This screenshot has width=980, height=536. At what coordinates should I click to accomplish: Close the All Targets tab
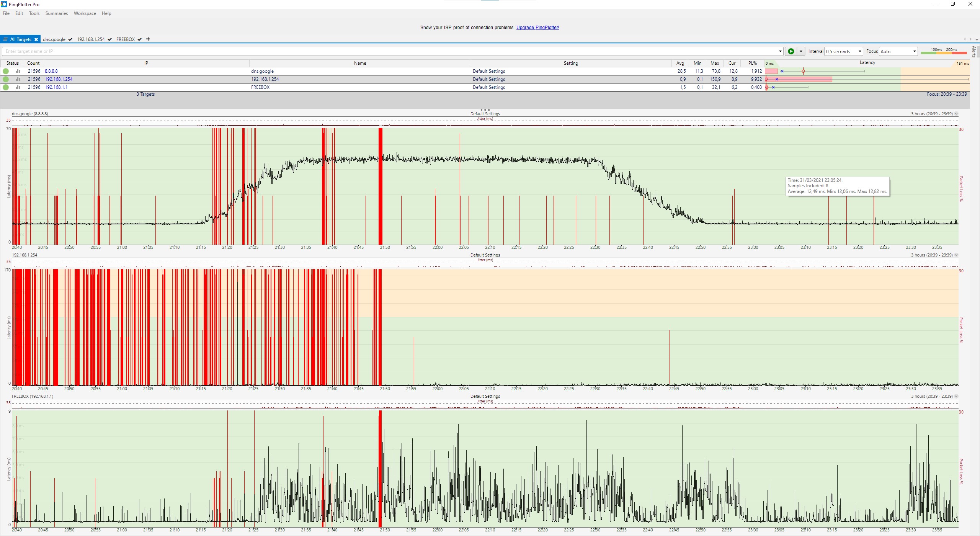[x=36, y=39]
